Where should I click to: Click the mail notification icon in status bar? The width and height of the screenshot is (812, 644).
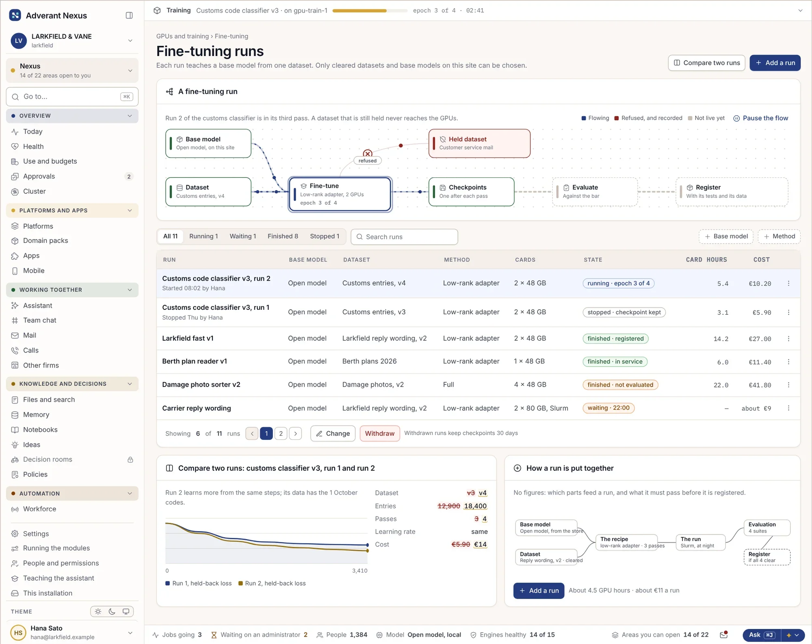723,635
